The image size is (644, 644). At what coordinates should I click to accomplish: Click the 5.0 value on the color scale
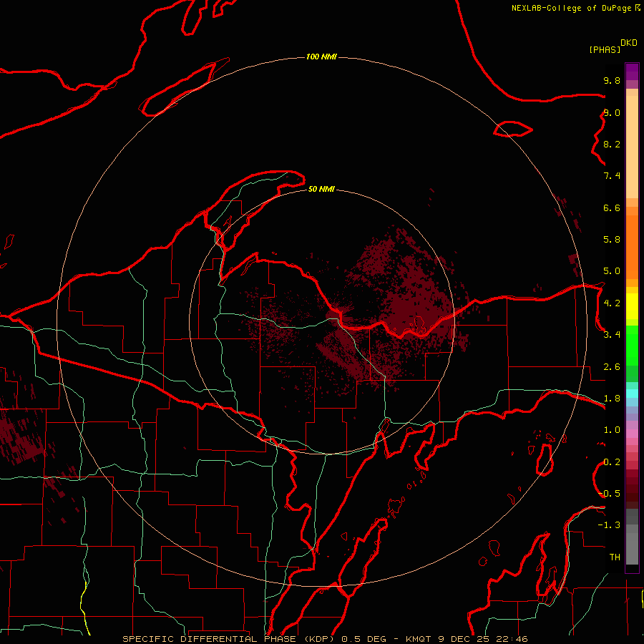pos(612,271)
